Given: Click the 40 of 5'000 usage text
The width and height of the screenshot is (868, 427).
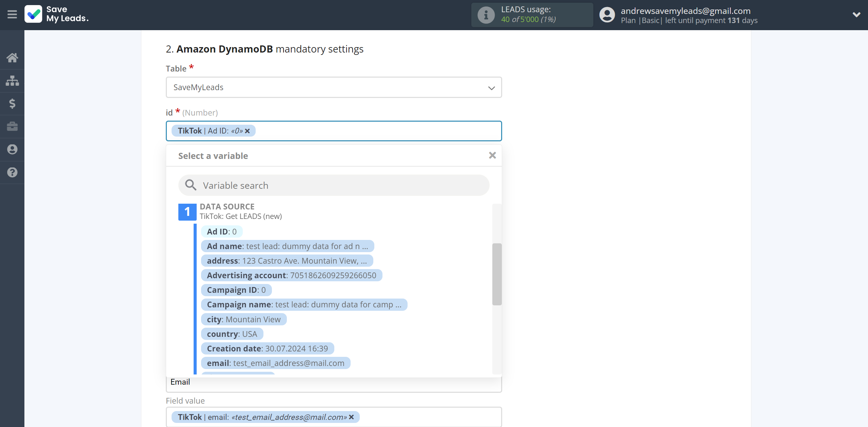Looking at the screenshot, I should tap(528, 20).
